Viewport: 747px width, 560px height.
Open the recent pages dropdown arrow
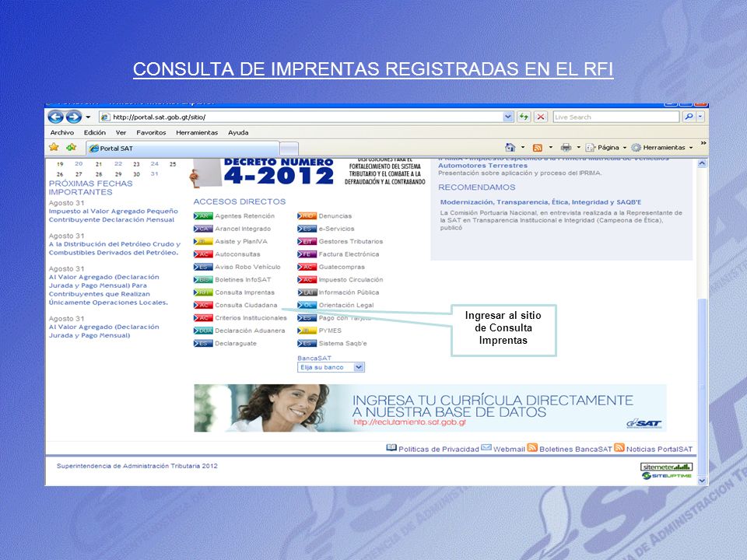click(x=88, y=117)
